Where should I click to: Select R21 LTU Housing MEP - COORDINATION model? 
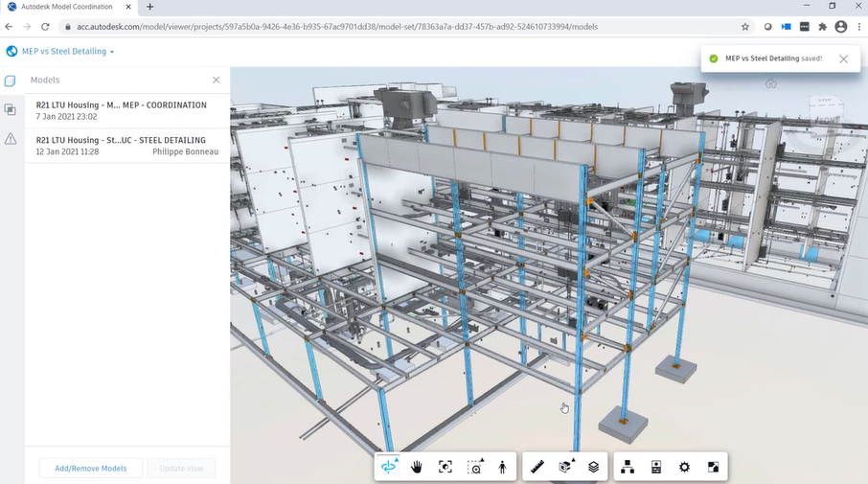click(127, 110)
